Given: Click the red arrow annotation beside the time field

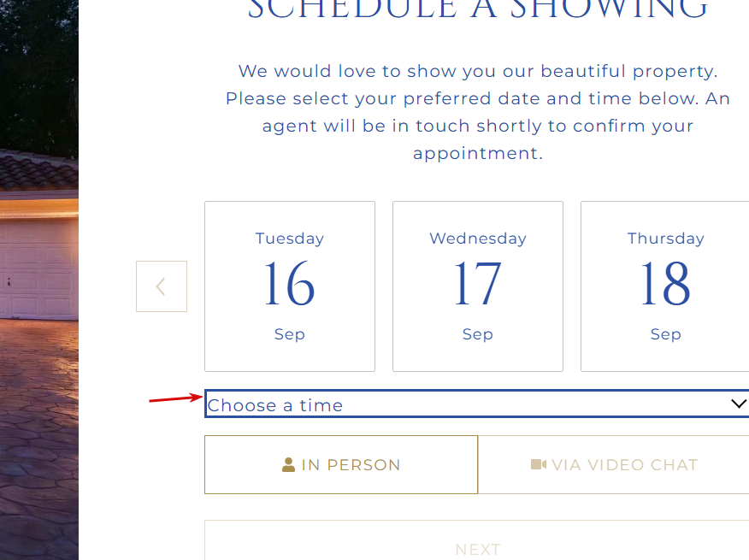Looking at the screenshot, I should pos(176,398).
